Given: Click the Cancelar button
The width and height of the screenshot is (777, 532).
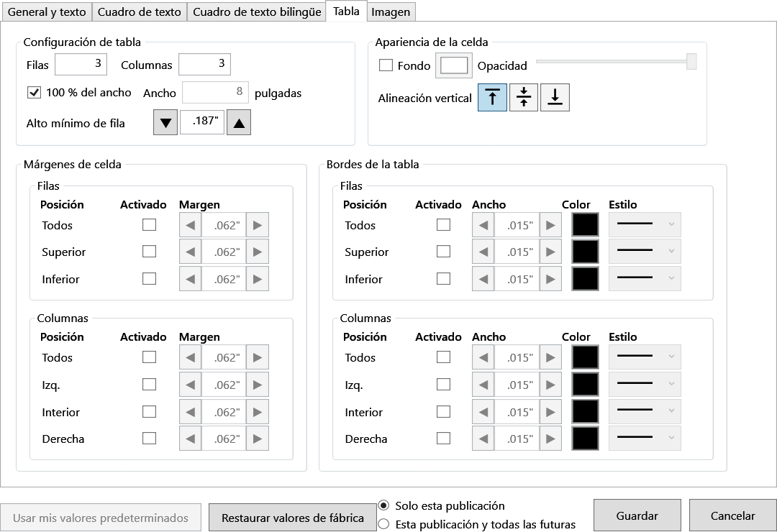Looking at the screenshot, I should 732,515.
